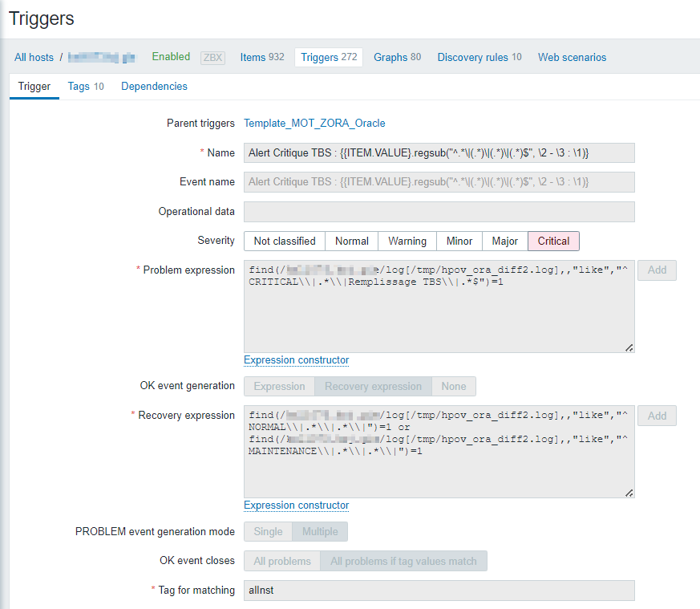Select the Critical severity option
This screenshot has height=609, width=700.
[553, 241]
